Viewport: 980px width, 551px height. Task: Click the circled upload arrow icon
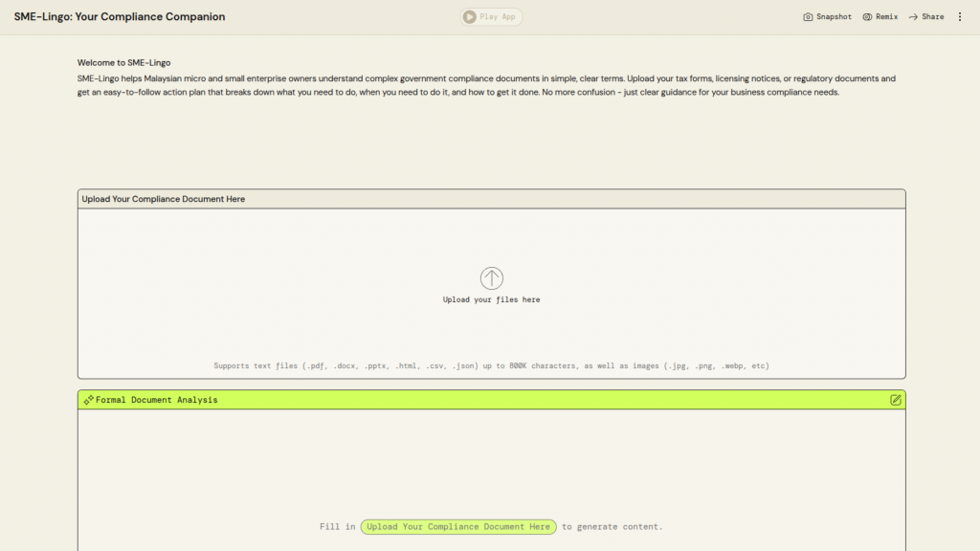click(491, 278)
